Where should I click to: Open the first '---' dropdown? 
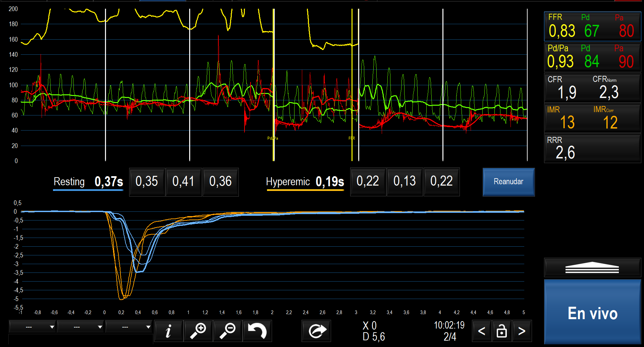coord(33,327)
